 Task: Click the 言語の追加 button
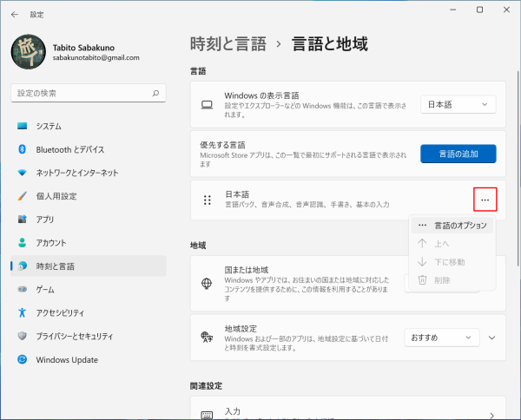pyautogui.click(x=458, y=154)
